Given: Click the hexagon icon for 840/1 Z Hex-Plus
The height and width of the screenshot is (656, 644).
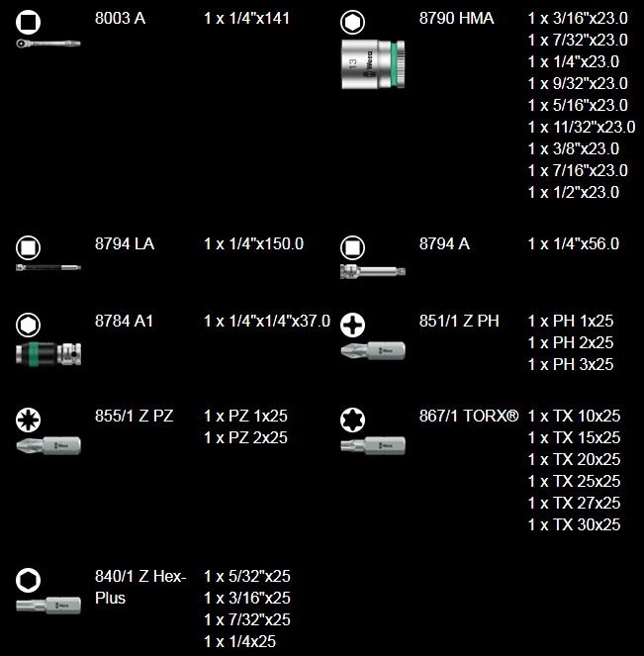Looking at the screenshot, I should [28, 580].
